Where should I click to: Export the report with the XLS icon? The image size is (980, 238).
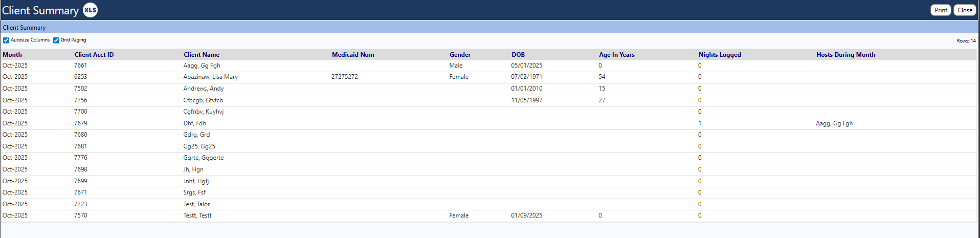click(90, 10)
